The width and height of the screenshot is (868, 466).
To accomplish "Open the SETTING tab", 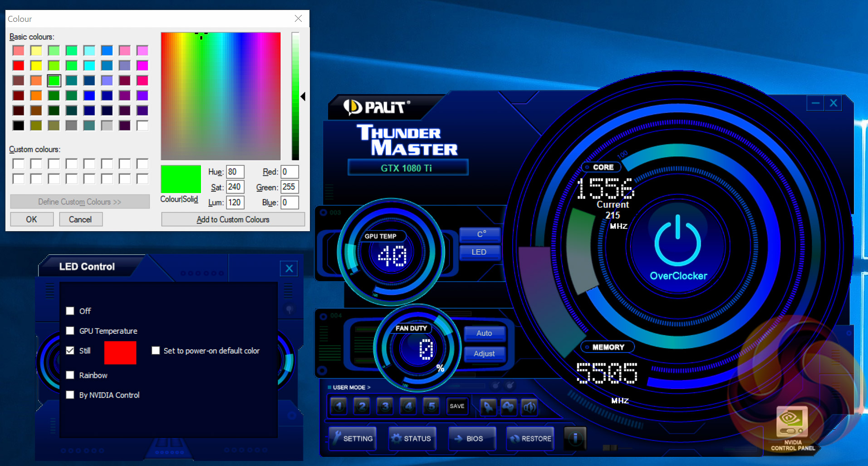I will pyautogui.click(x=353, y=438).
